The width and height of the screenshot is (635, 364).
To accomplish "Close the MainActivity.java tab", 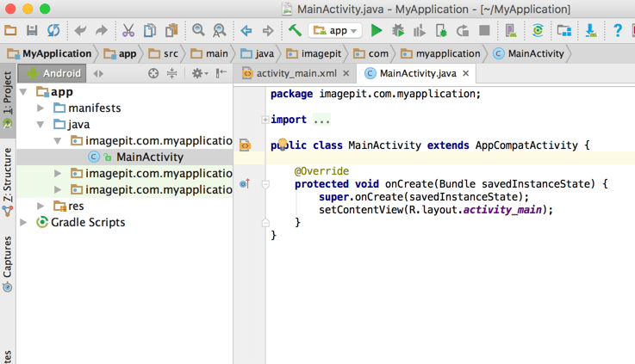I will (x=466, y=73).
